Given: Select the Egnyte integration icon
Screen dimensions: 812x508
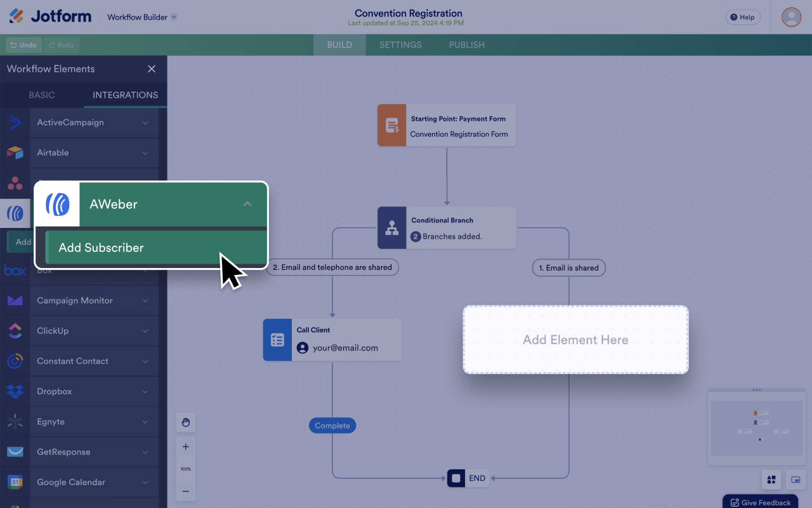Looking at the screenshot, I should click(15, 422).
